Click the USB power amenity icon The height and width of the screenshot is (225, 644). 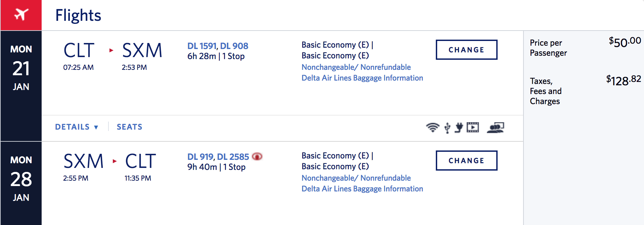coord(447,128)
